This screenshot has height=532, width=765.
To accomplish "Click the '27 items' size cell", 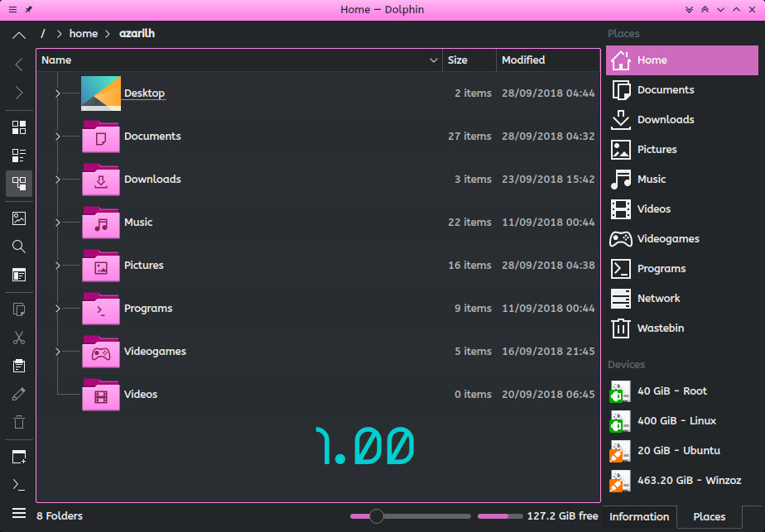I will point(469,136).
